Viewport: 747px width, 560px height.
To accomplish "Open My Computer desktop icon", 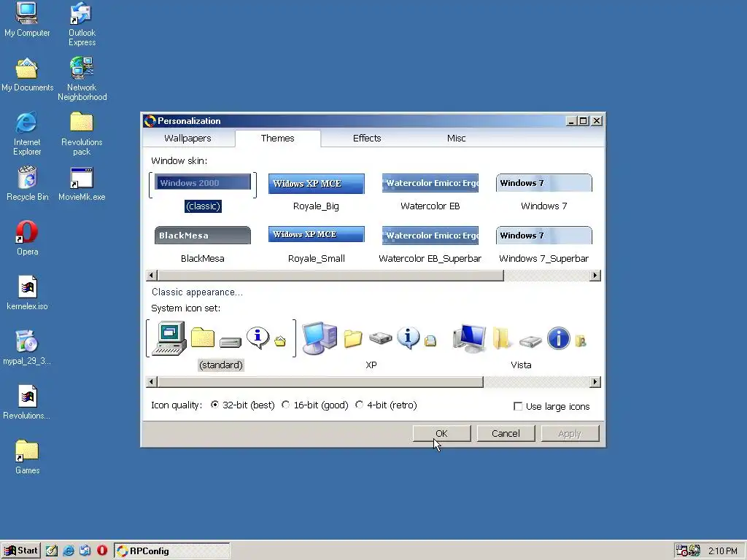I will coord(27,20).
